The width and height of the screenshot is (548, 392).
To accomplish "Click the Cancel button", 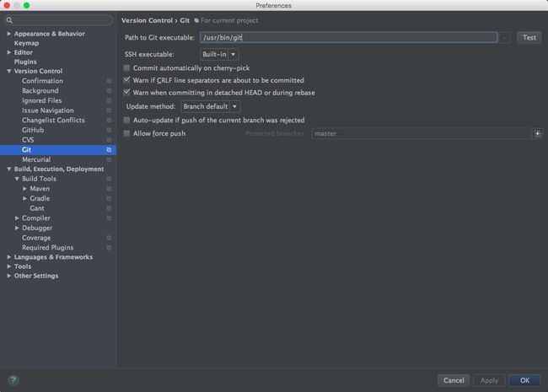I will tap(454, 380).
